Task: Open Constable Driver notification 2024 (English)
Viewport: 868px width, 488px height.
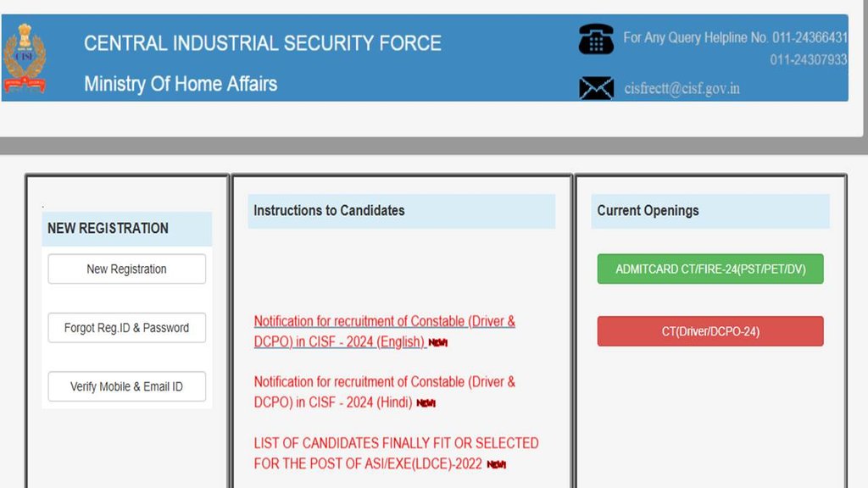Action: (384, 331)
